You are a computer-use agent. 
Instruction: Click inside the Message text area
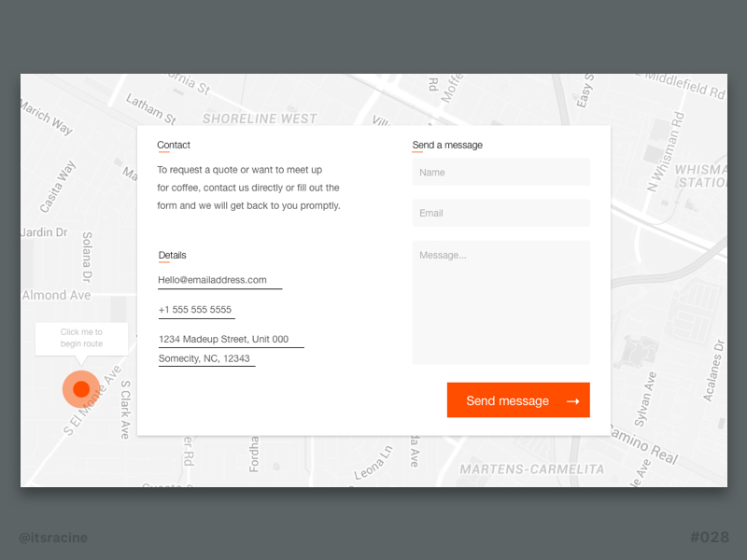click(x=500, y=301)
